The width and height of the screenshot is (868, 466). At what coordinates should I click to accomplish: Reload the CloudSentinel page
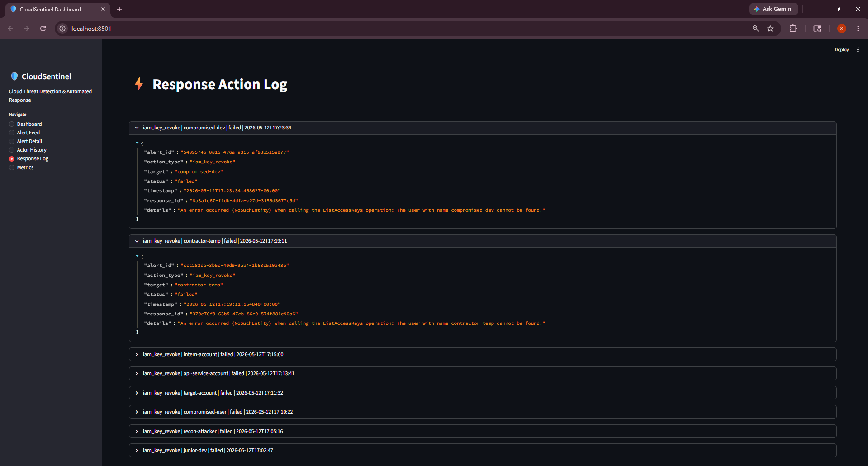[x=43, y=29]
